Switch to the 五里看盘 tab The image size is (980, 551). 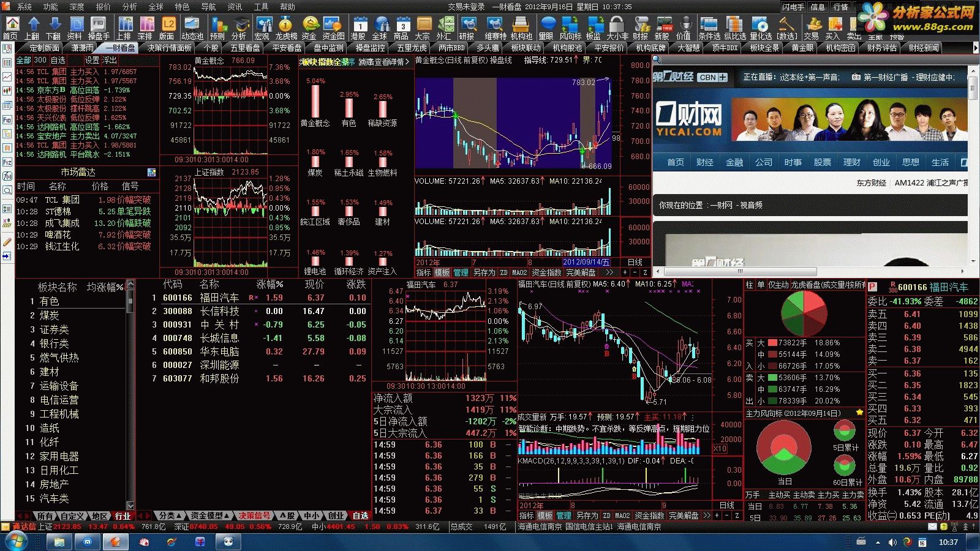(246, 48)
